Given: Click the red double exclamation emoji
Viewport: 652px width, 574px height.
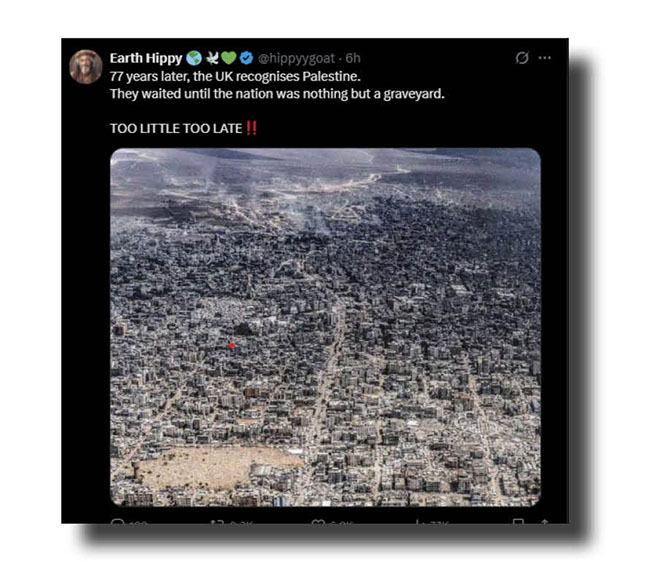Looking at the screenshot, I should [251, 128].
